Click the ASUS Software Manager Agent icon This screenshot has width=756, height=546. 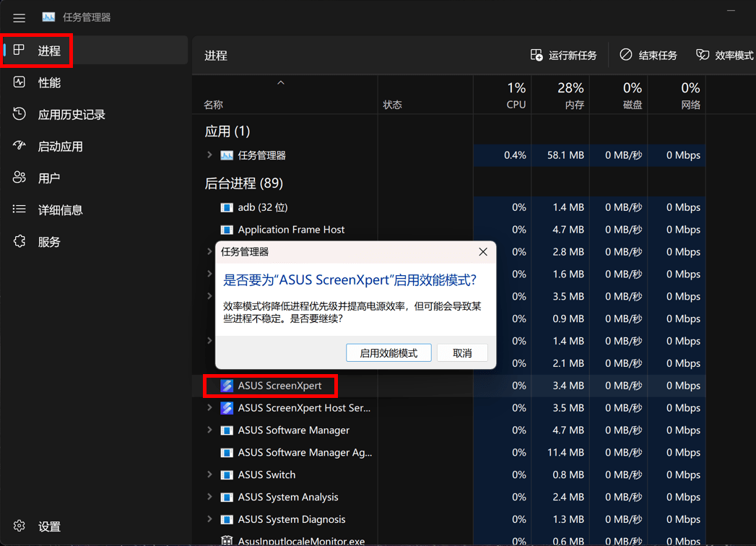point(227,452)
